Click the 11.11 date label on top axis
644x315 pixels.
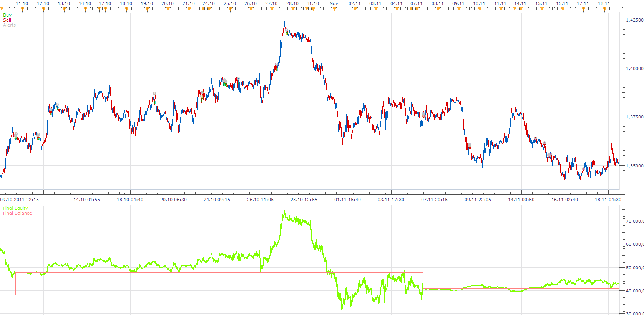pyautogui.click(x=500, y=3)
